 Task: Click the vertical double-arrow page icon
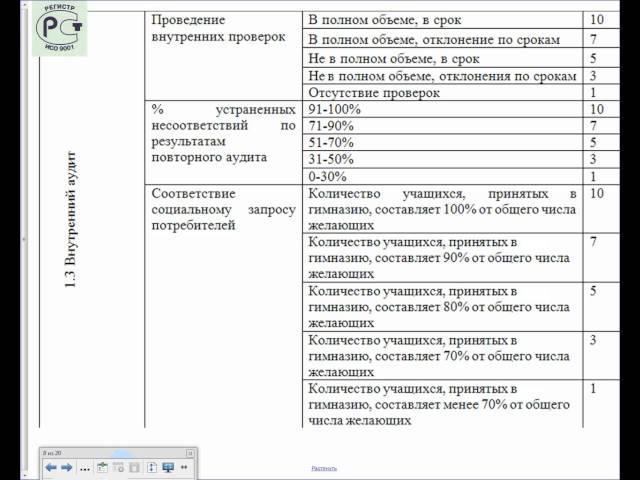(151, 467)
